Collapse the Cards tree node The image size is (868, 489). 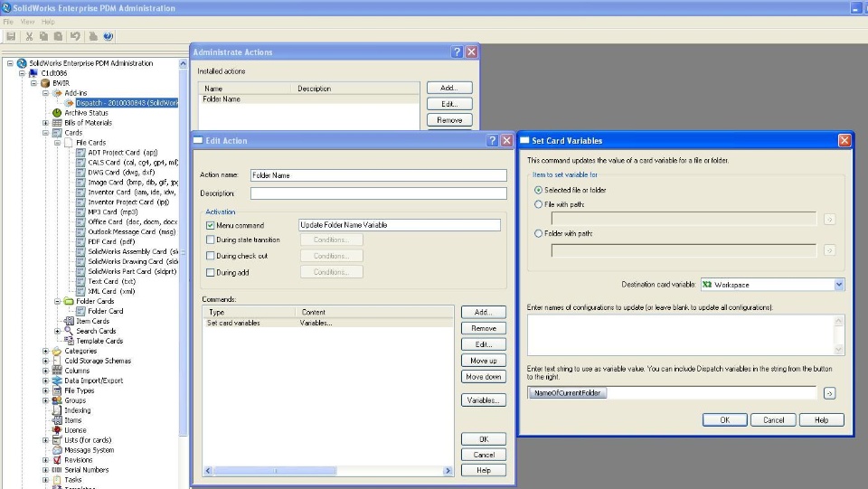[x=45, y=133]
